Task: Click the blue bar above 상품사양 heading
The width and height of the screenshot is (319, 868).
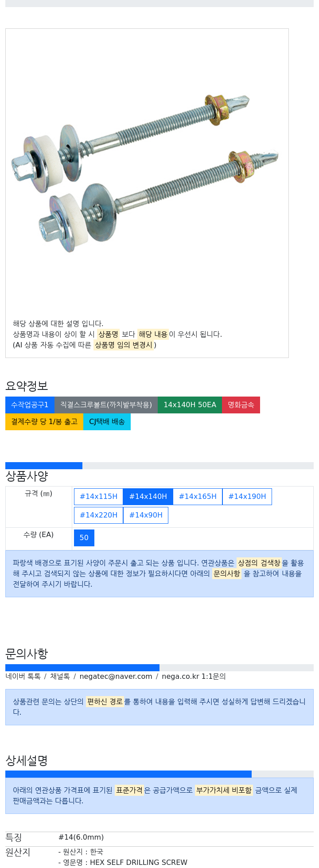Action: click(44, 466)
